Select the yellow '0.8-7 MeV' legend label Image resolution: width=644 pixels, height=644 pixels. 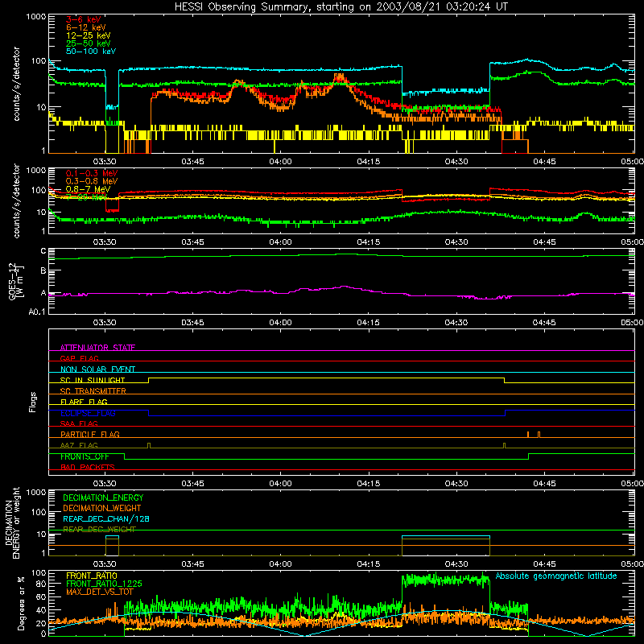coord(88,189)
